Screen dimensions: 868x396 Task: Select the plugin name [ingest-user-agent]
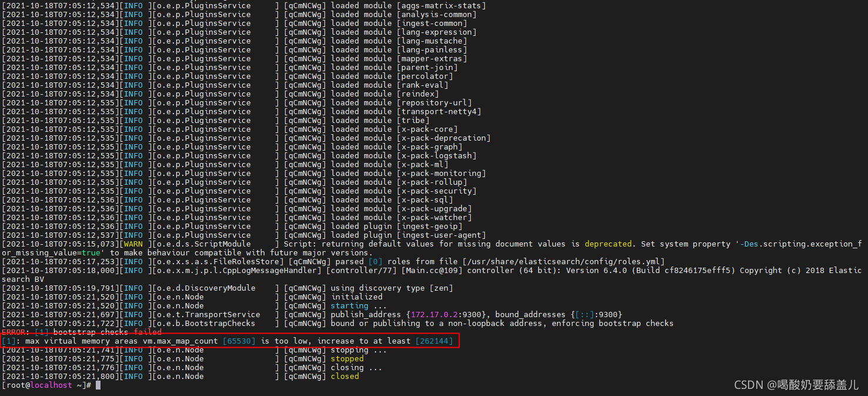coord(441,235)
